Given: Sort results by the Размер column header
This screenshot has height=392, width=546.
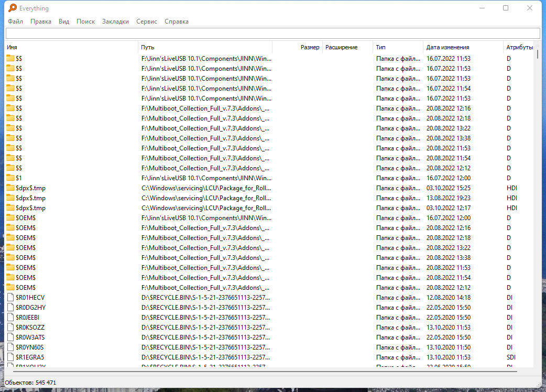Looking at the screenshot, I should click(298, 47).
